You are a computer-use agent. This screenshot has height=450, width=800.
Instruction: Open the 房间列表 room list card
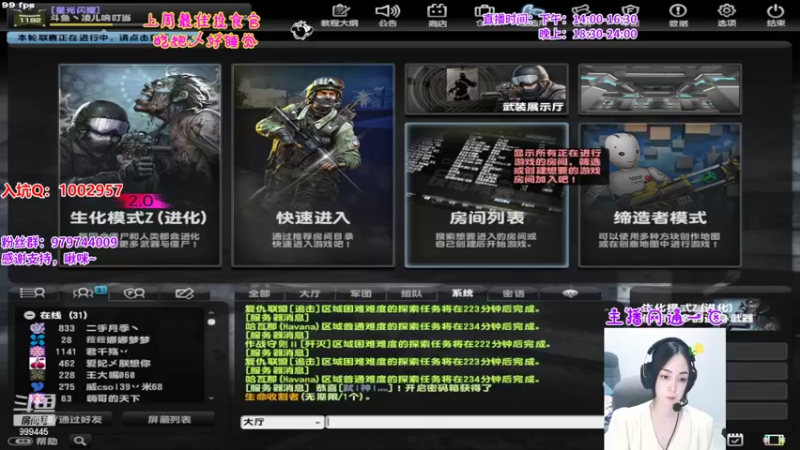[x=486, y=195]
